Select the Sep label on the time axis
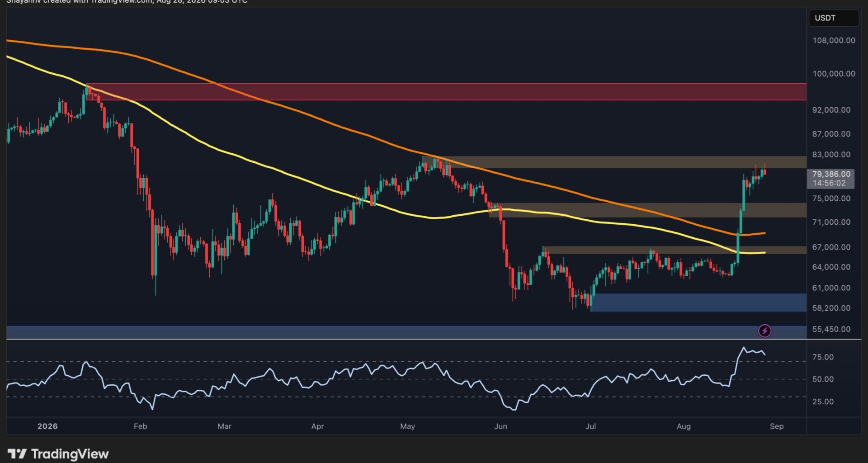Image resolution: width=868 pixels, height=463 pixels. [777, 426]
